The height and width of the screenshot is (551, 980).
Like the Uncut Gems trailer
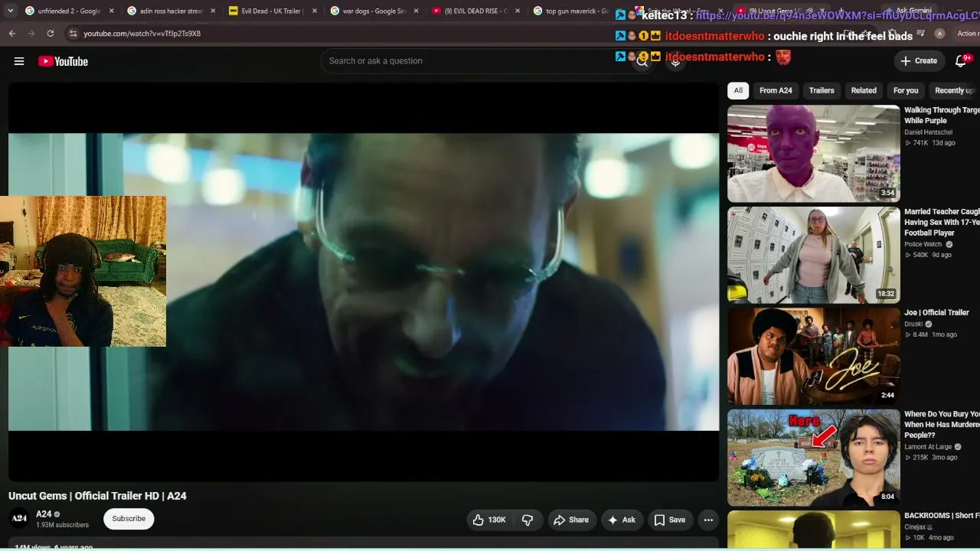tap(488, 520)
